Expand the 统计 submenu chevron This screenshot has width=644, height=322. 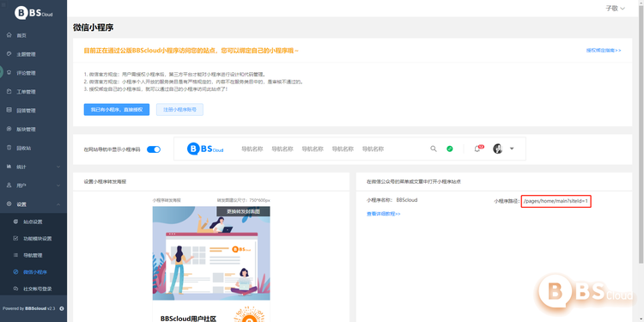pyautogui.click(x=58, y=167)
